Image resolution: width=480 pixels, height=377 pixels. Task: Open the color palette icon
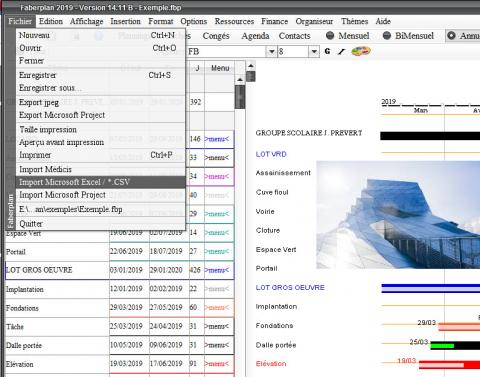tap(361, 51)
